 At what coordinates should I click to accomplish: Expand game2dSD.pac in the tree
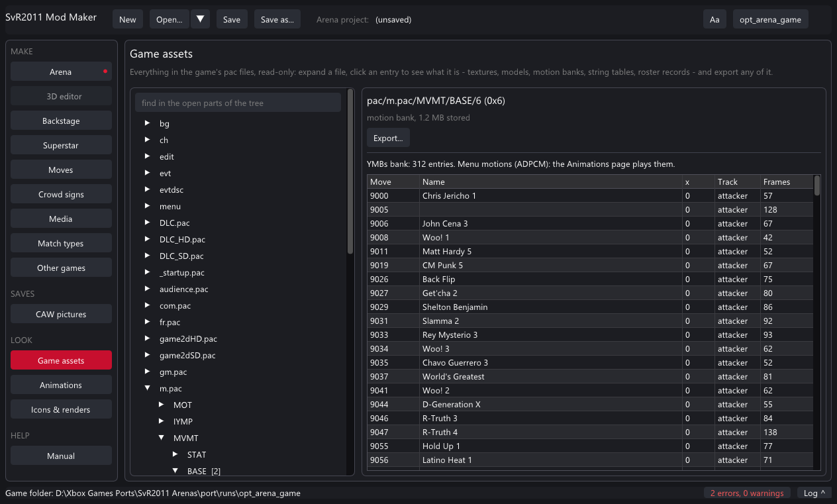[x=148, y=355]
